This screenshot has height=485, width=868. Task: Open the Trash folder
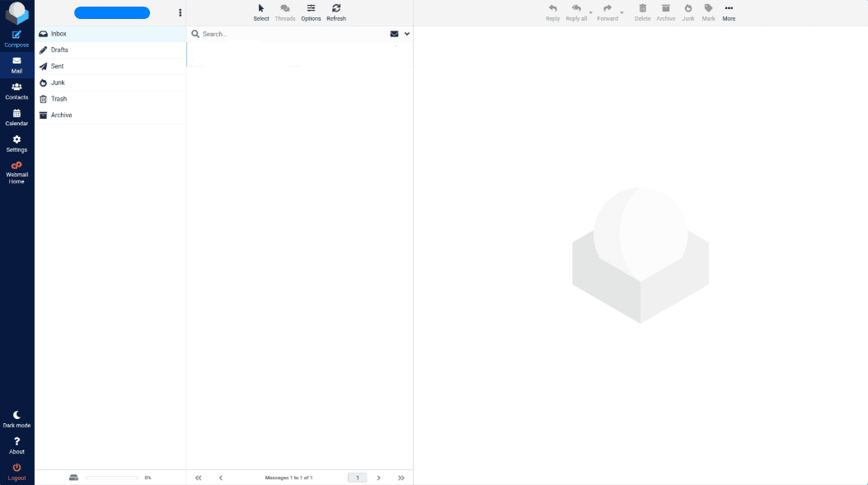[59, 99]
